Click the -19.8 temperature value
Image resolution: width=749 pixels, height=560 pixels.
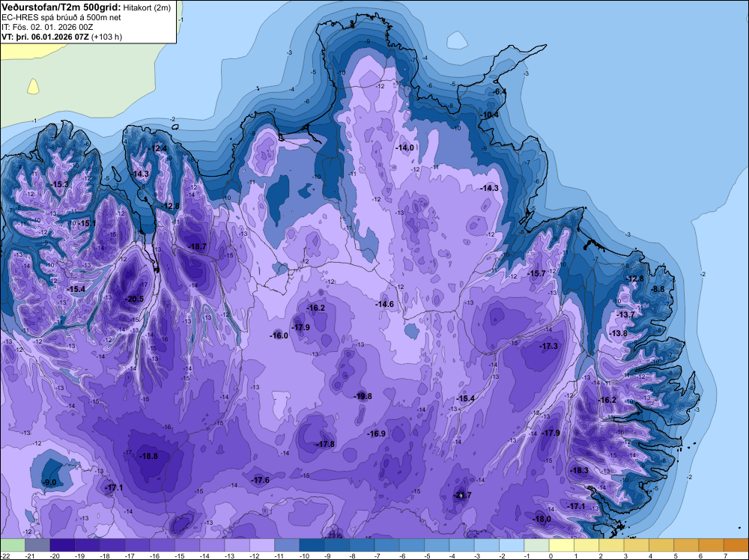363,396
